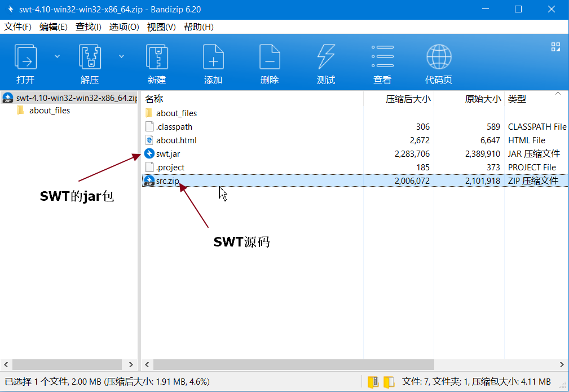
Task: Expand the dropdown arrow next to 解压
Action: [x=122, y=56]
